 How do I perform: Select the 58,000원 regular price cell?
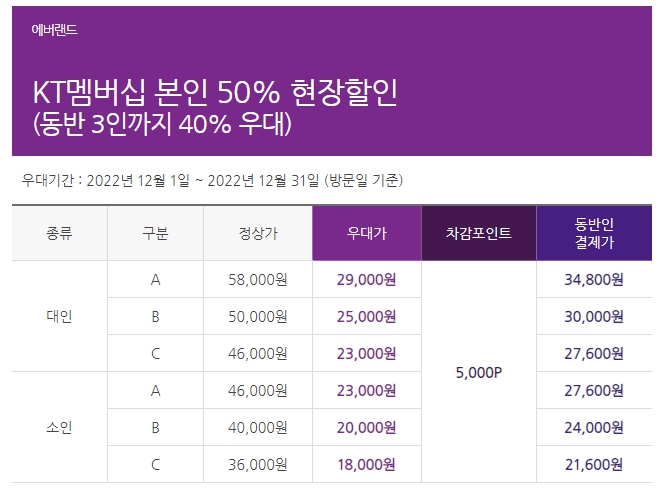(x=258, y=280)
